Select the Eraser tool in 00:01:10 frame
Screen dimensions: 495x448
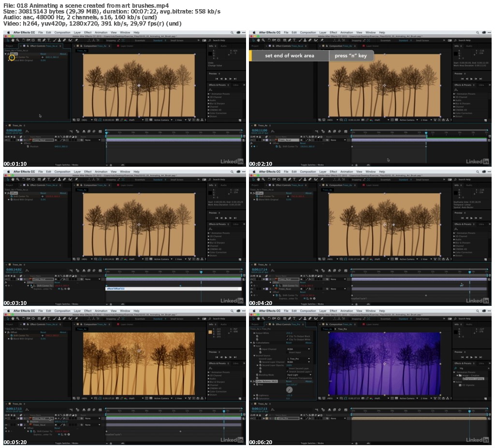pos(64,40)
